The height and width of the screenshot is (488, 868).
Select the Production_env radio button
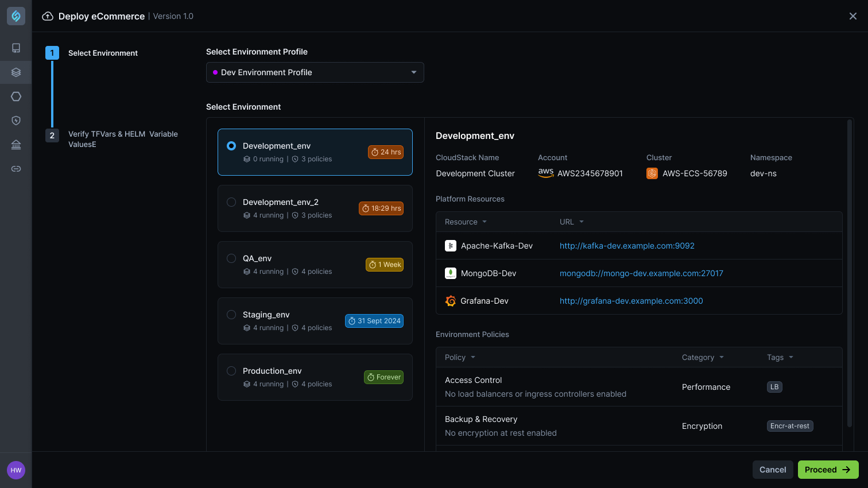231,371
